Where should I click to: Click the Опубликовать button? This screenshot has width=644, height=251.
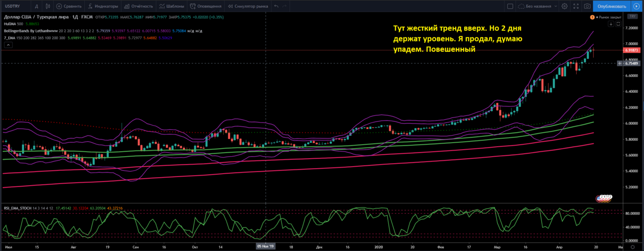point(612,6)
